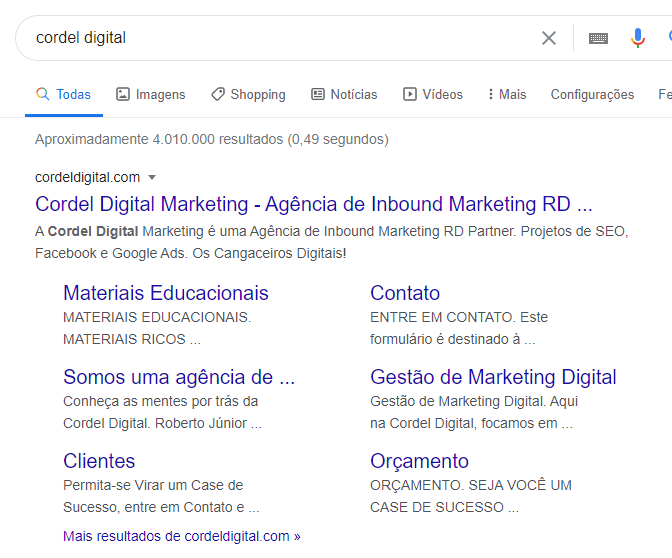
Task: Click the Shopping tag icon
Action: pos(218,94)
